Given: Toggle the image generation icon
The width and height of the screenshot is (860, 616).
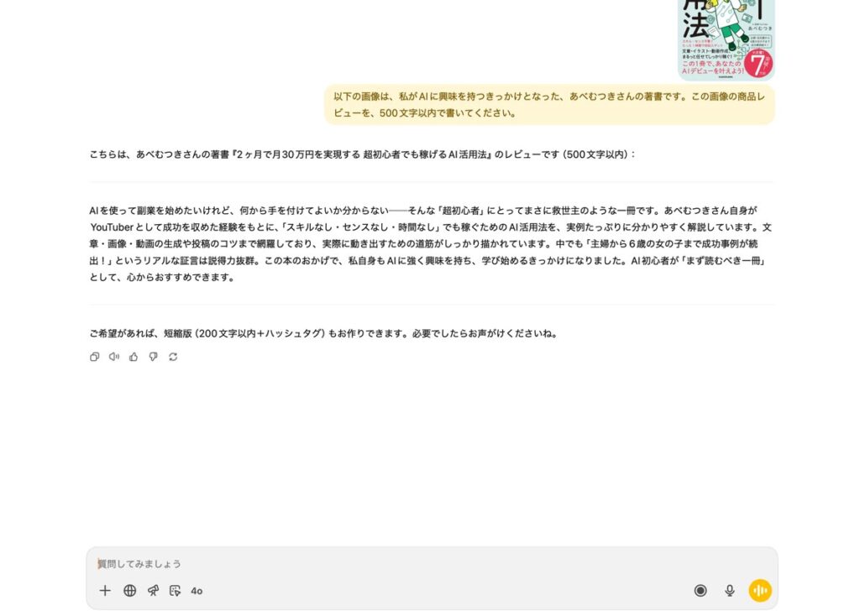Looking at the screenshot, I should (x=175, y=590).
